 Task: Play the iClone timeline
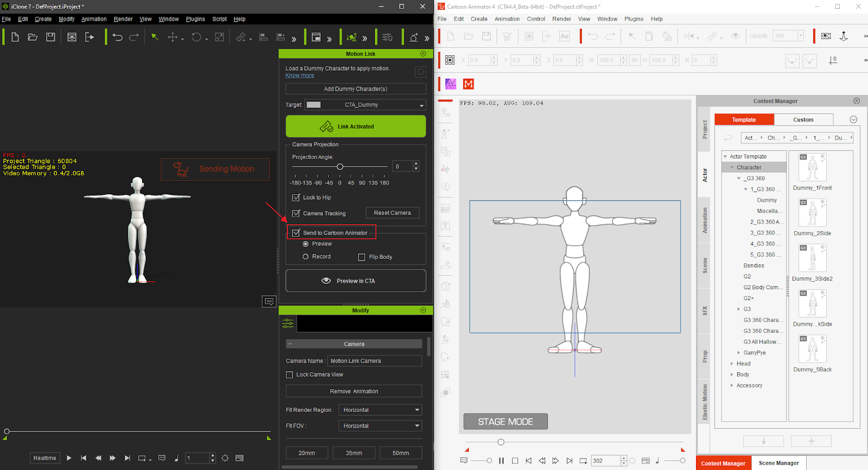[x=69, y=458]
